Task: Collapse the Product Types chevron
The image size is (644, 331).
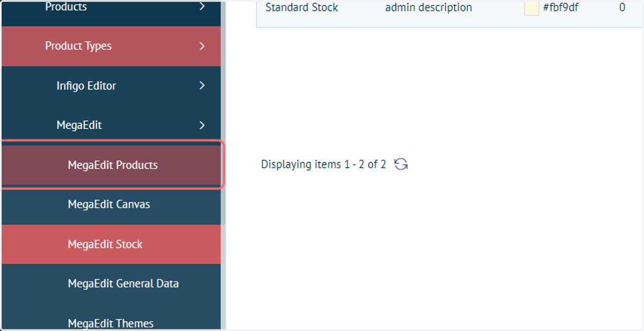Action: pos(202,46)
